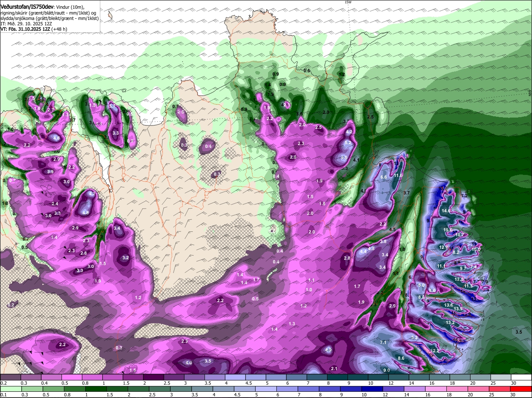Select the 13.6 value label
Image resolution: width=532 pixels, height=398 pixels.
(x=448, y=305)
